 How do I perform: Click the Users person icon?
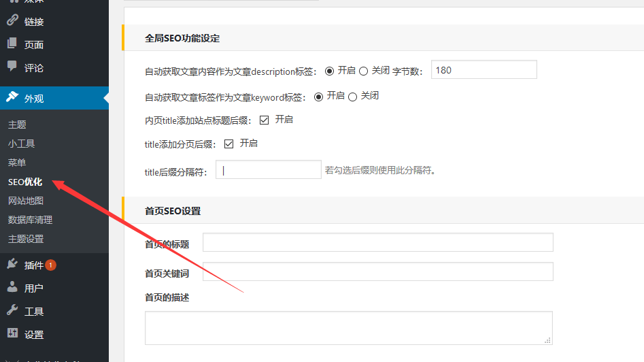coord(12,288)
